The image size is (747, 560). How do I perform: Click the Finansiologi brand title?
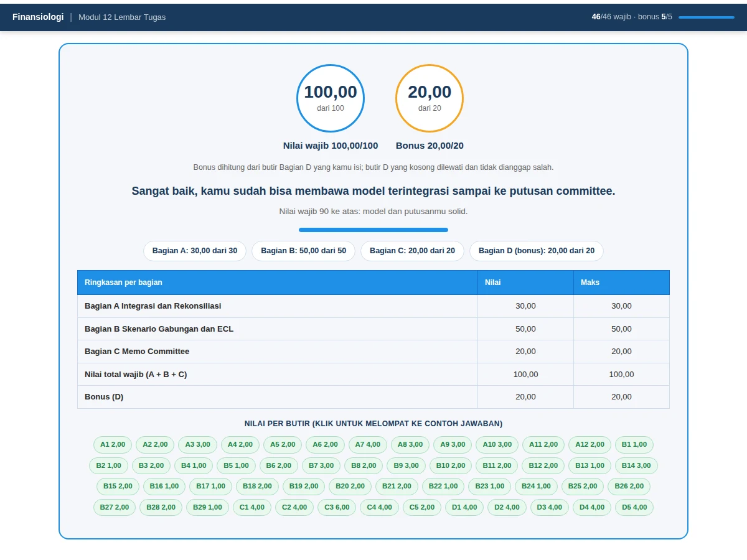pos(38,17)
